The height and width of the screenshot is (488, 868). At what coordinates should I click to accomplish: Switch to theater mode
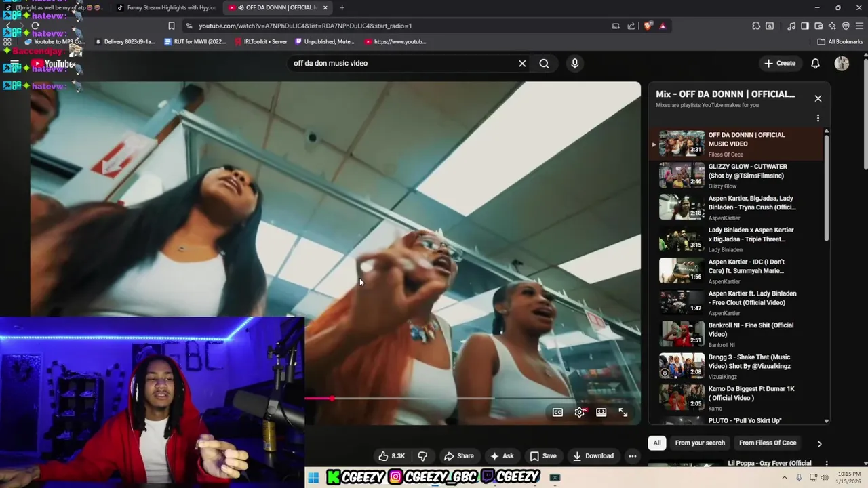(x=601, y=412)
